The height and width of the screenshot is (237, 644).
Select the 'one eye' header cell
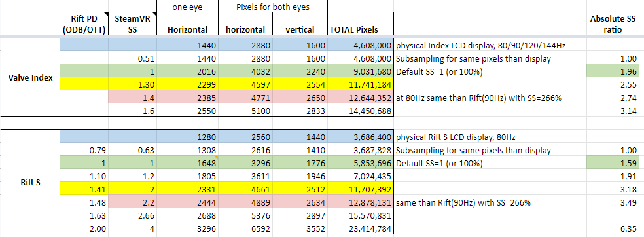pos(188,6)
